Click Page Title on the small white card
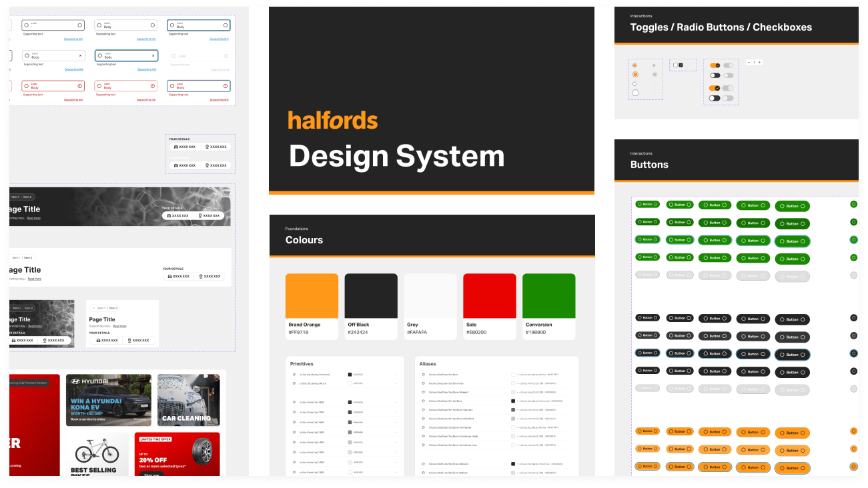Screen dimensions: 868x488 (x=102, y=319)
